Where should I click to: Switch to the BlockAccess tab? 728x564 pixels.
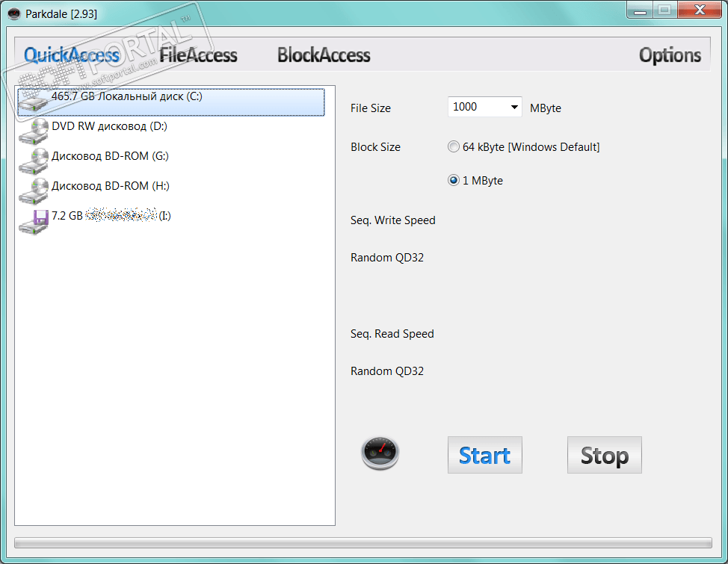click(324, 55)
